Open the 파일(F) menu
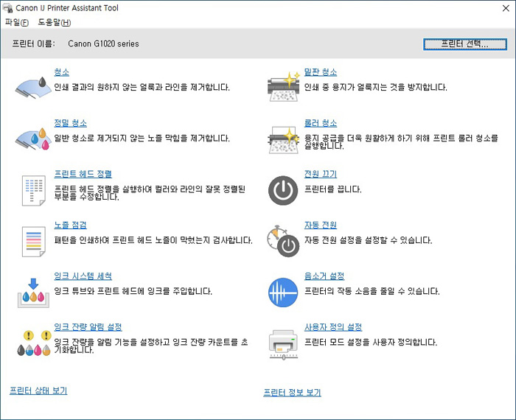This screenshot has width=516, height=420. click(17, 22)
